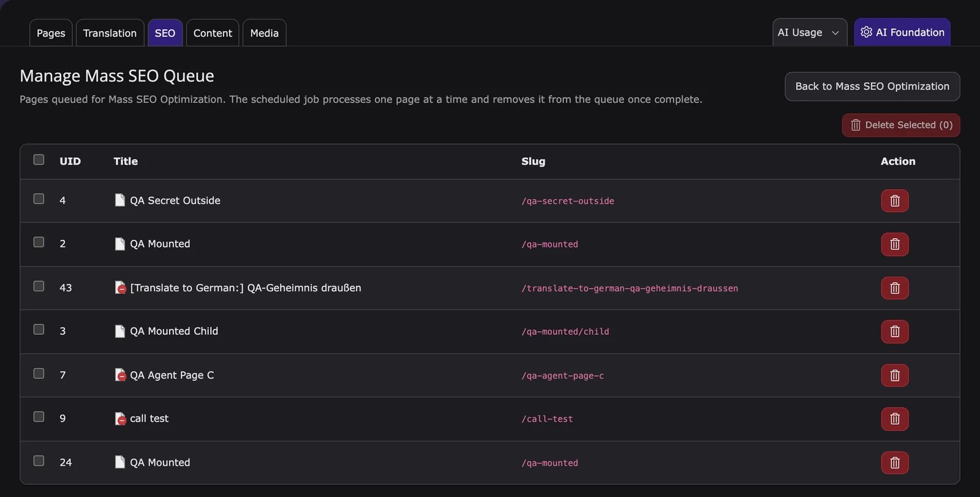Image resolution: width=980 pixels, height=497 pixels.
Task: Toggle the select-all checkbox in the table header
Action: (x=39, y=160)
